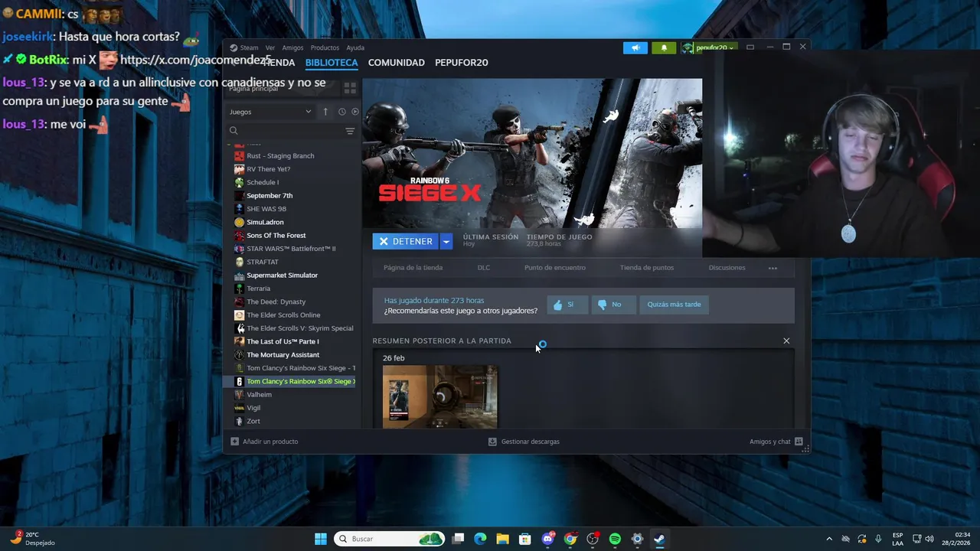Open Discusiones link
Screen dimensions: 980x551
[727, 268]
